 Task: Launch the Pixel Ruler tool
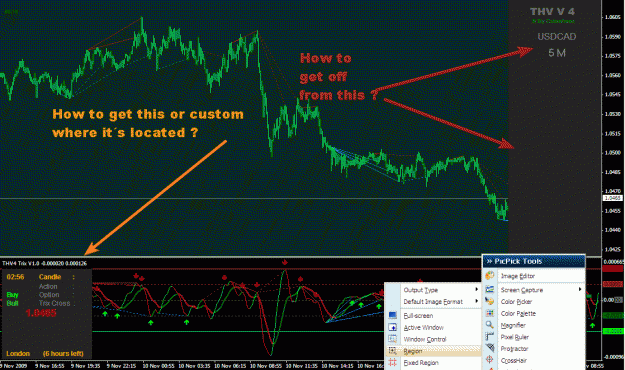515,337
